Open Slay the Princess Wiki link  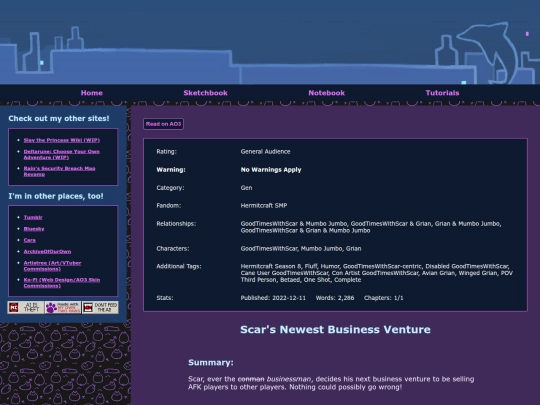[62, 140]
